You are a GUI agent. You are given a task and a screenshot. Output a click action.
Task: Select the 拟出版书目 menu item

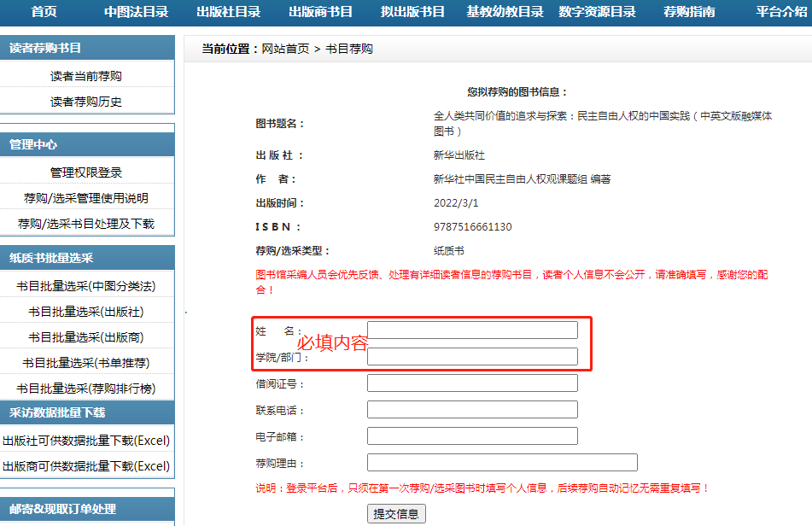(x=412, y=12)
